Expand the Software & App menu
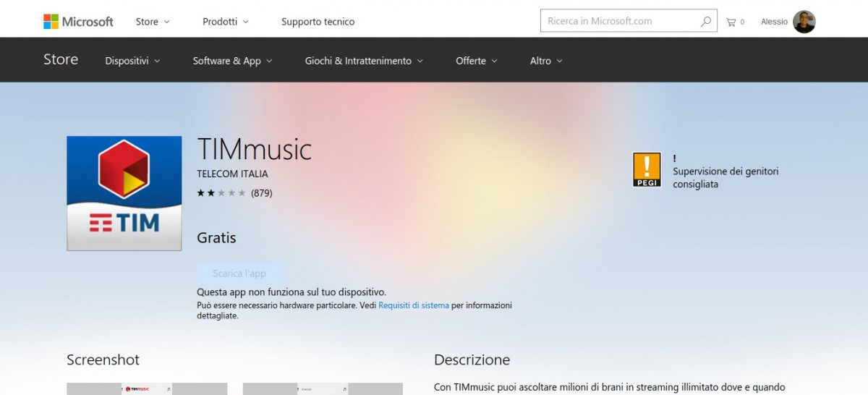The image size is (868, 395). pyautogui.click(x=233, y=61)
